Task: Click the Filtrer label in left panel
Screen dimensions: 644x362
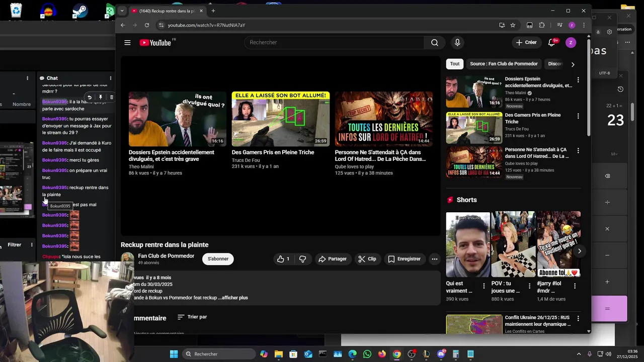Action: 14,245
